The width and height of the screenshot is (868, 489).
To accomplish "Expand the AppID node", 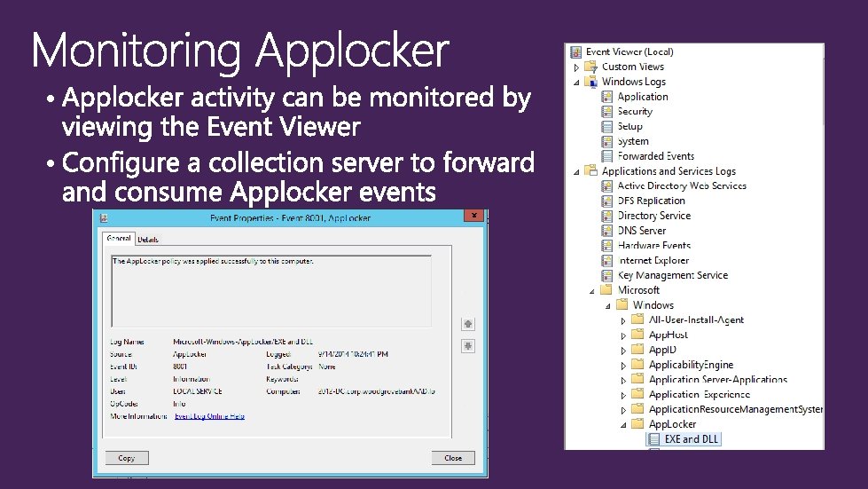I will click(x=623, y=351).
